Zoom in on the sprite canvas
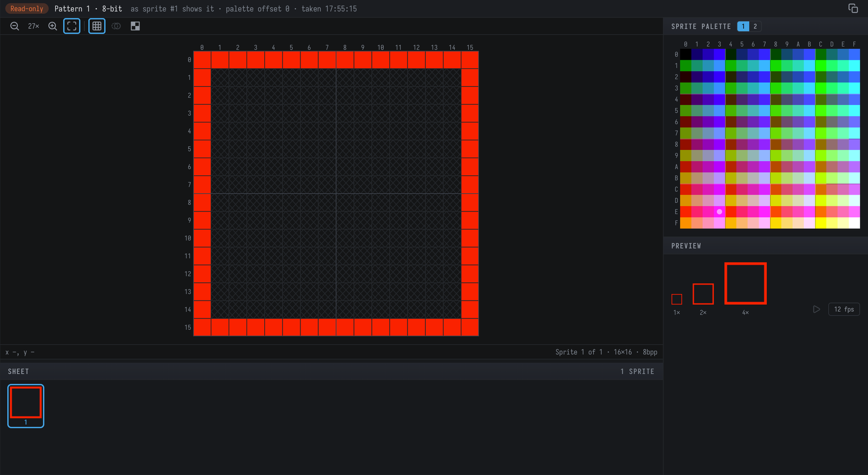 click(x=53, y=26)
